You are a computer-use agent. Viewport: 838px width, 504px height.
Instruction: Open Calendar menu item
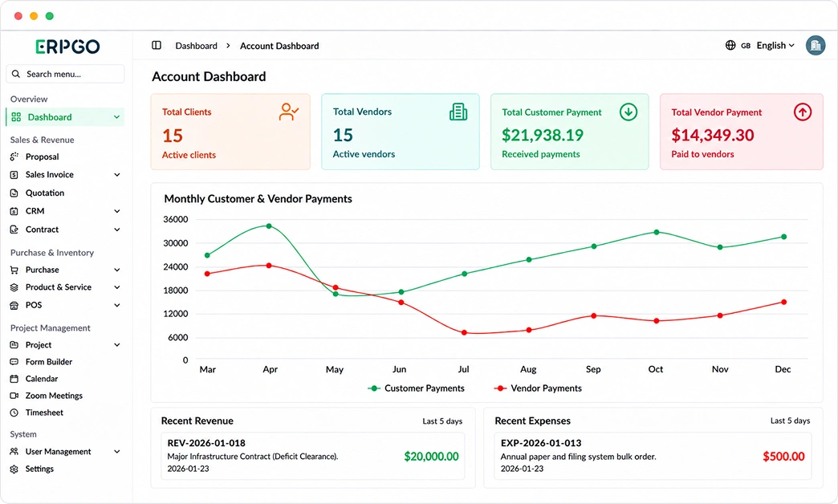point(42,378)
